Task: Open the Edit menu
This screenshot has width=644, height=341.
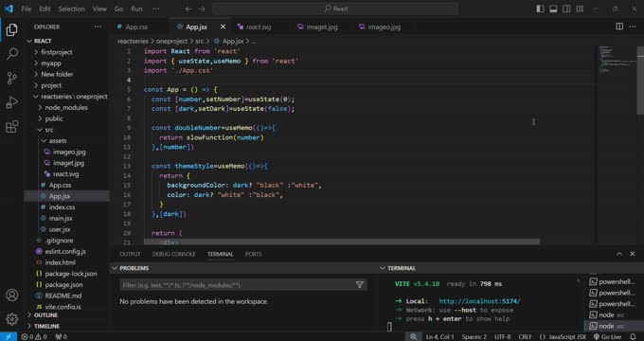Action: [45, 9]
